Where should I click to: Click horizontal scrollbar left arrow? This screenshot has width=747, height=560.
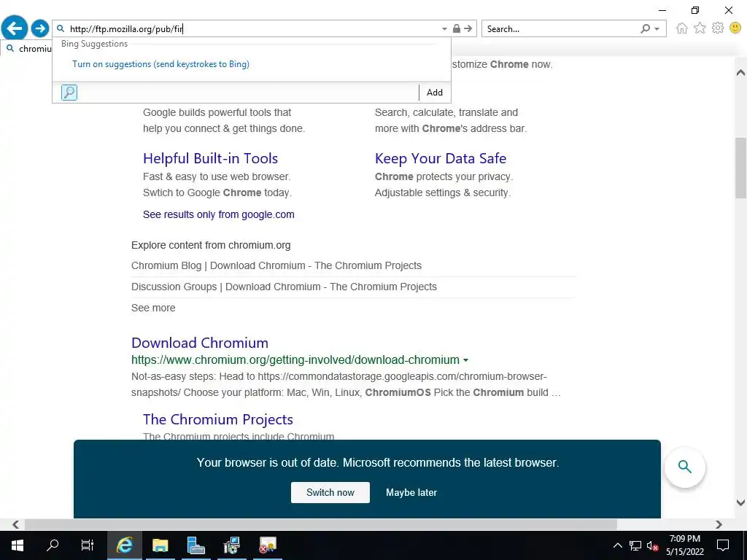tap(16, 524)
